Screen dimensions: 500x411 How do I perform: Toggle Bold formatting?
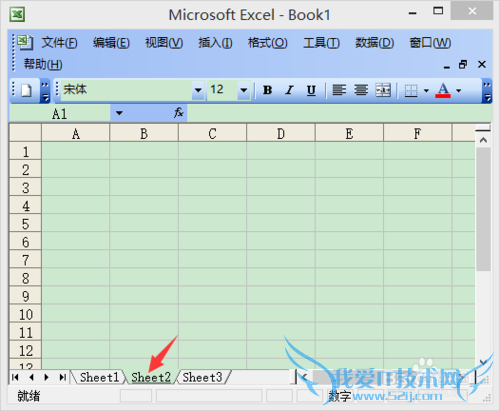[x=267, y=90]
